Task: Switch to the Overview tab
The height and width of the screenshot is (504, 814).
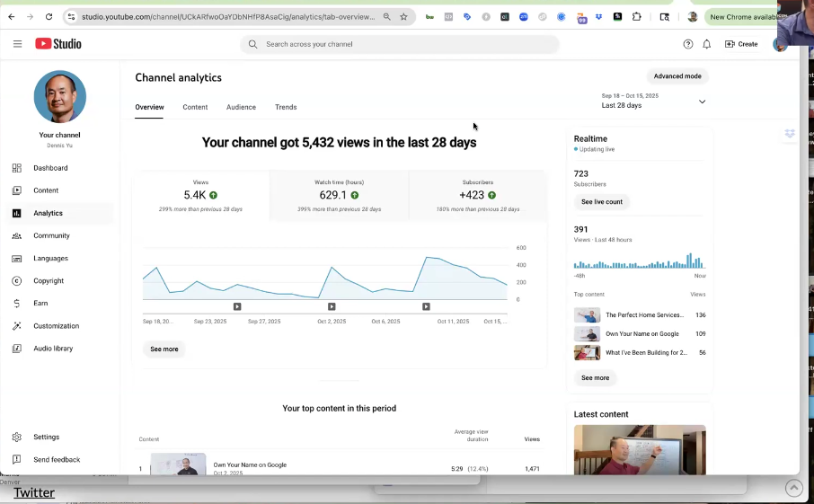Action: pos(149,107)
